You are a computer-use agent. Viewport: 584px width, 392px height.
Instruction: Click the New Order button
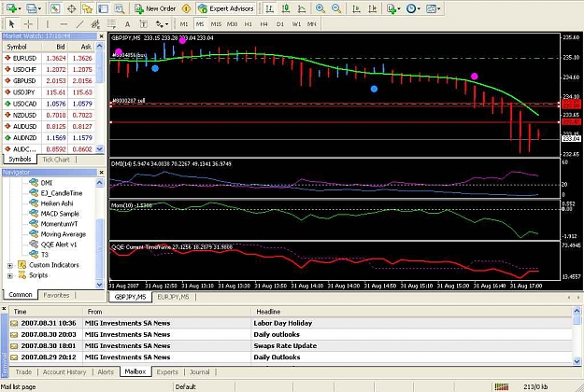[x=155, y=8]
